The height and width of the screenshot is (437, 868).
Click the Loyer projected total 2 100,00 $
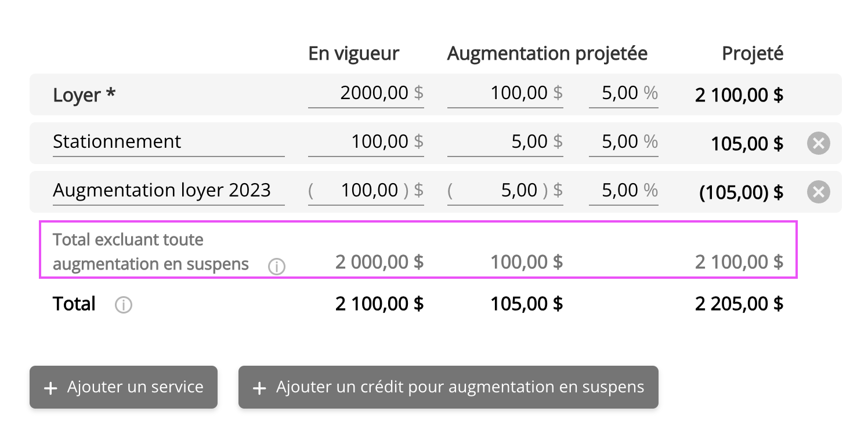pos(739,94)
